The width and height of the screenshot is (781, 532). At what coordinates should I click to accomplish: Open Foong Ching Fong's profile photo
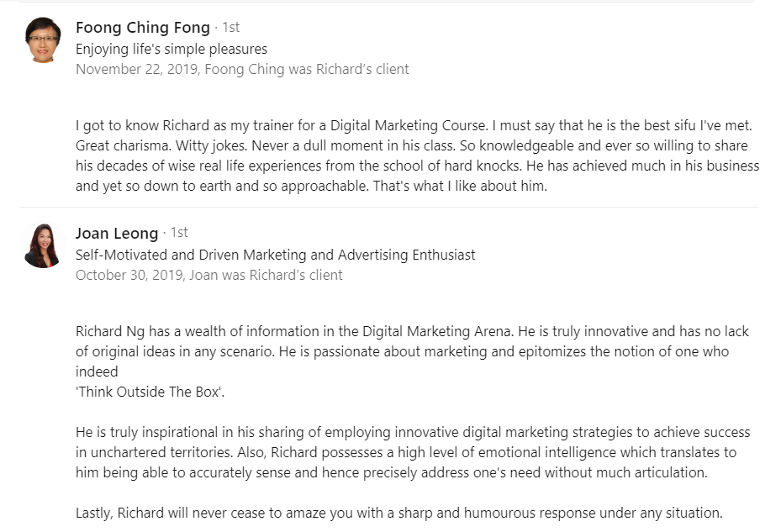coord(43,40)
